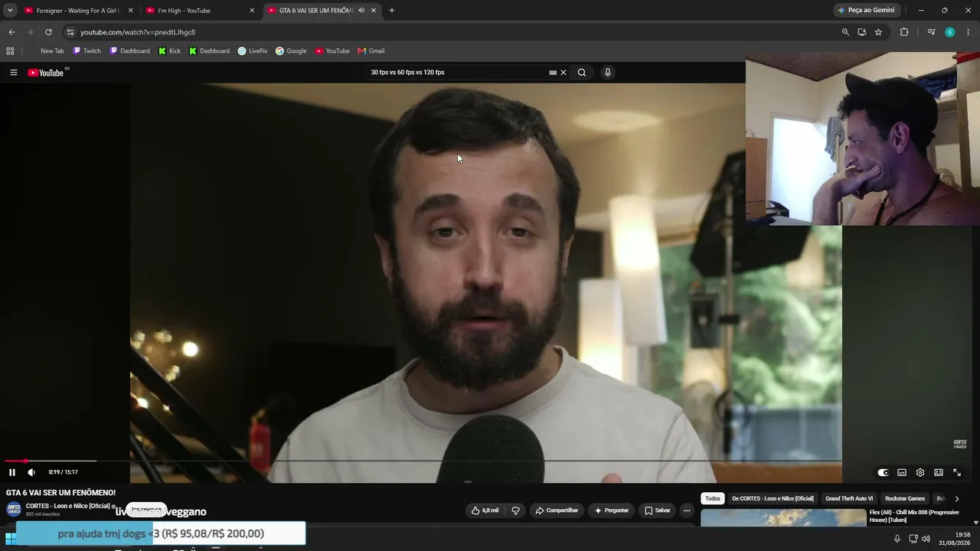The height and width of the screenshot is (551, 980).
Task: Open the Twitch bookmark
Action: [x=87, y=51]
